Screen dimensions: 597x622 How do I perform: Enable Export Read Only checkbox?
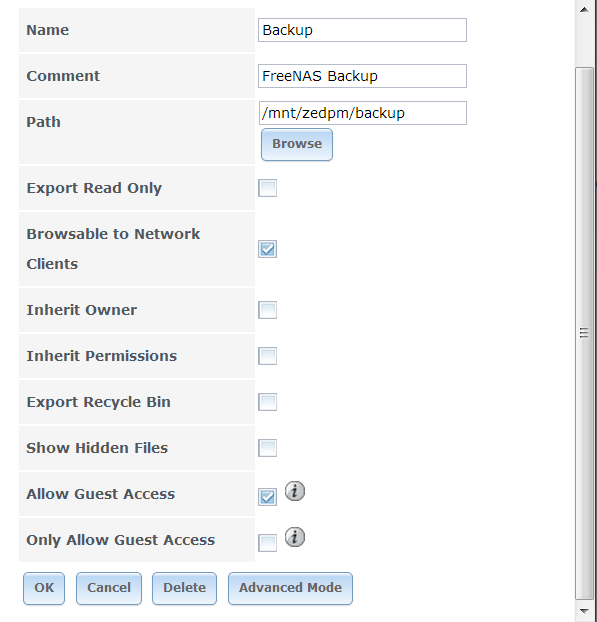267,188
